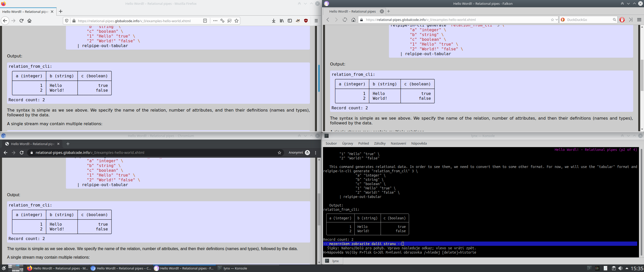Show Firefox tracking protection shield info

point(67,21)
